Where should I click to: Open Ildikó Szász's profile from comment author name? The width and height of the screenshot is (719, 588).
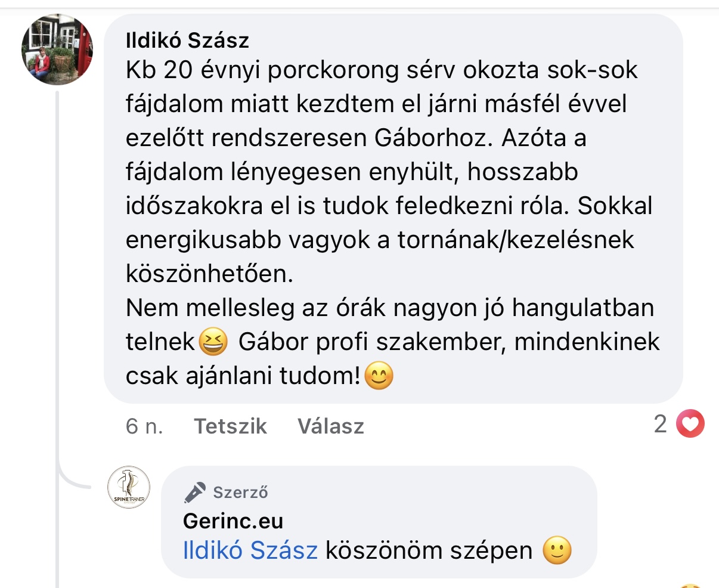[x=187, y=41]
